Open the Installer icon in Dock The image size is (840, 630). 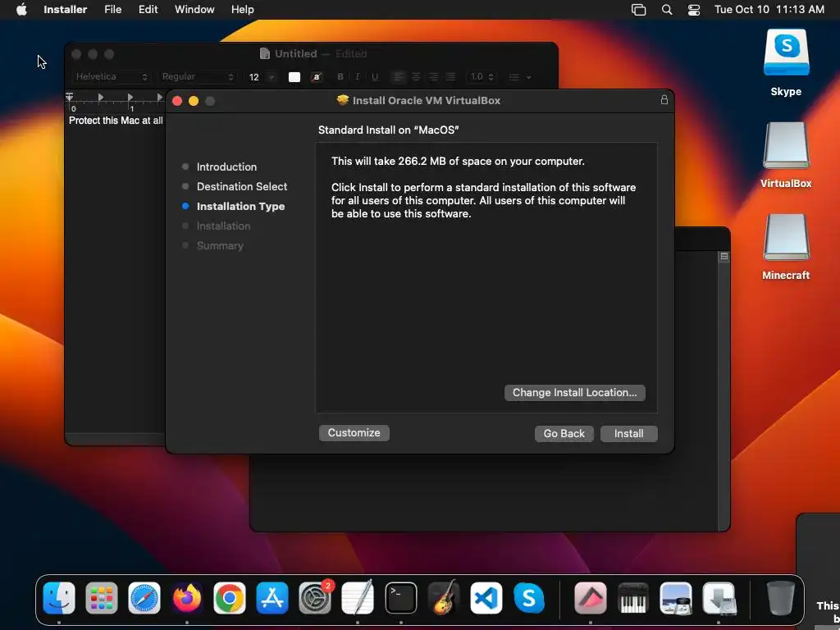[719, 598]
